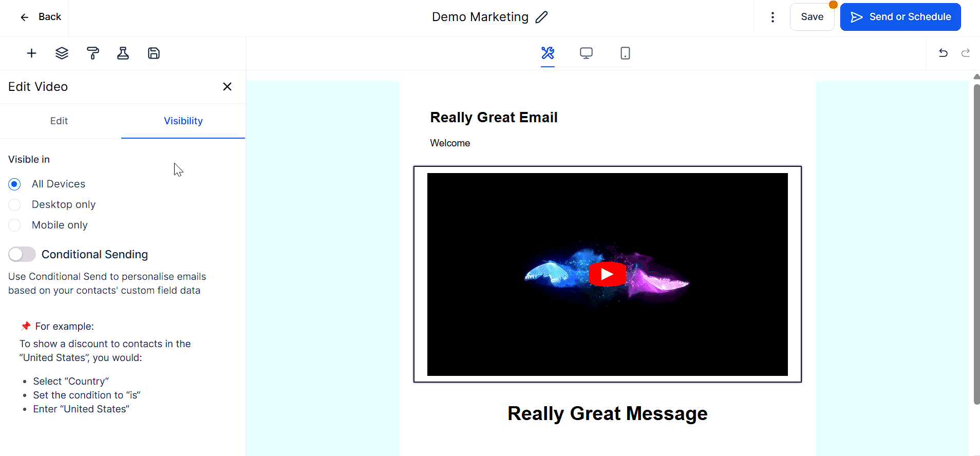Click Send or Schedule button
Viewport: 980px width, 456px height.
tap(900, 17)
